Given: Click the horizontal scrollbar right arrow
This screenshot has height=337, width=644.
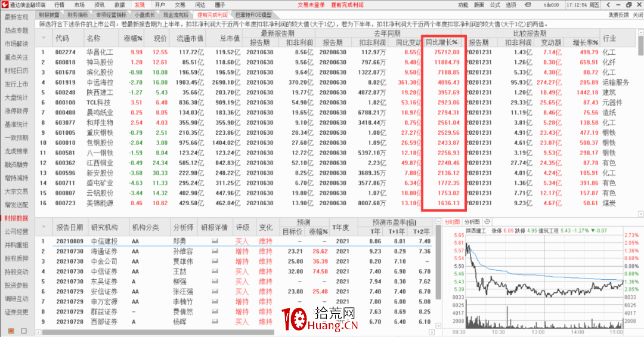Looking at the screenshot, I should click(x=432, y=332).
